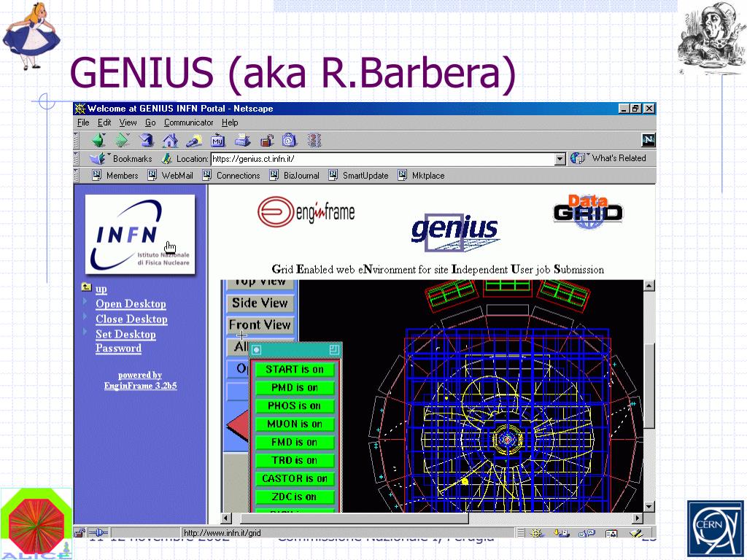The height and width of the screenshot is (560, 747).
Task: Open the Members personal toolbar bookmark
Action: (x=115, y=175)
